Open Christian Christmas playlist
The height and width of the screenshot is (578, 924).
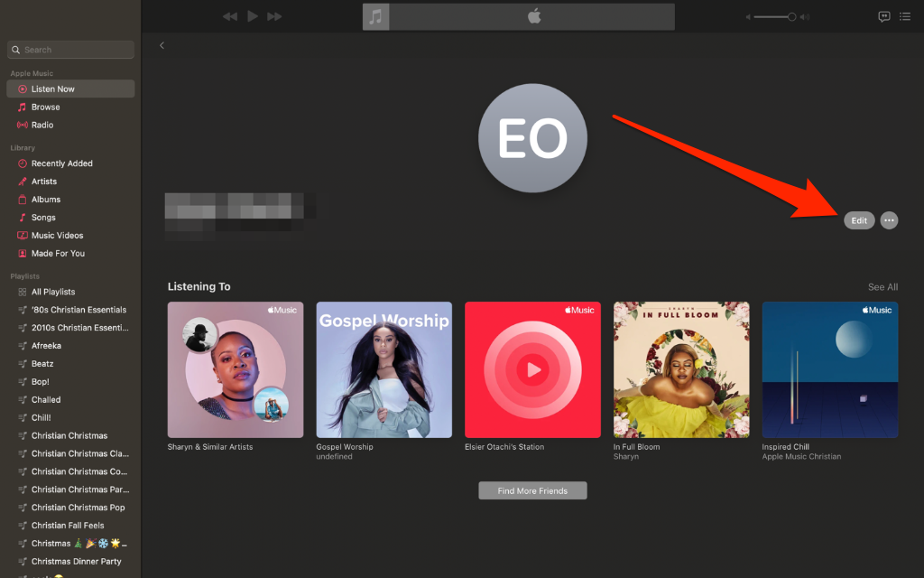[70, 436]
